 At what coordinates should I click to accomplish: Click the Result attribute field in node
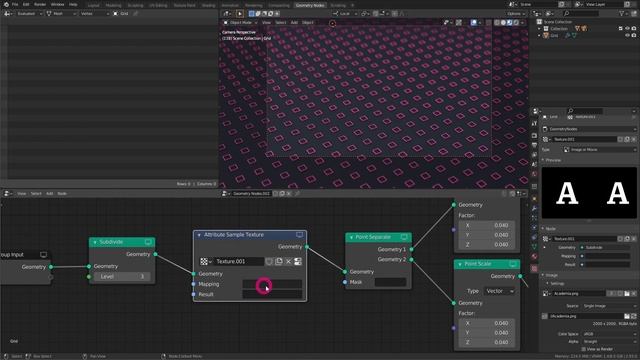click(272, 294)
